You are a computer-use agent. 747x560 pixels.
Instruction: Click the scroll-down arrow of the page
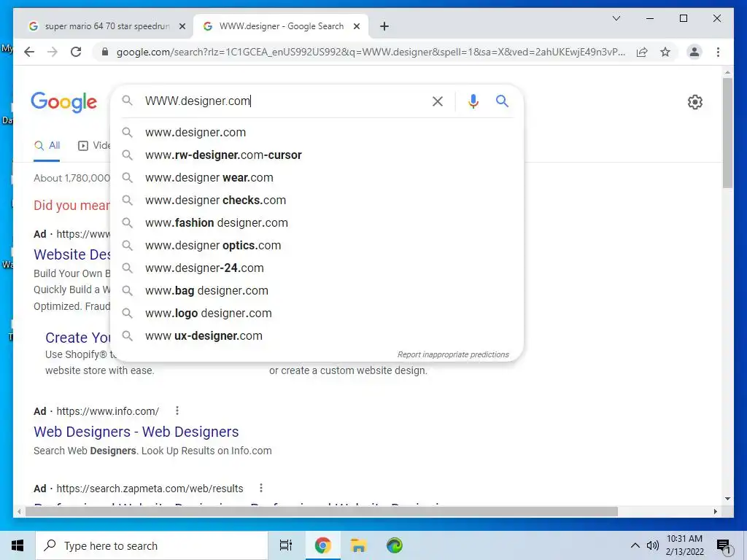point(727,499)
